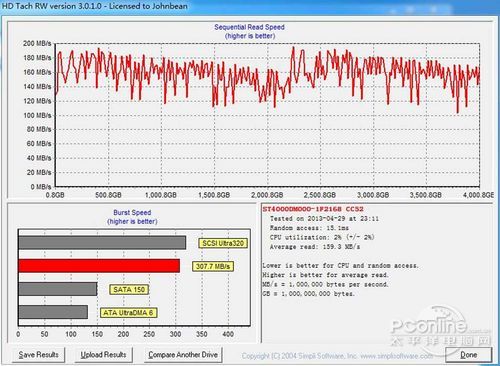Click the drive model ST4000DM000 text

coord(313,209)
